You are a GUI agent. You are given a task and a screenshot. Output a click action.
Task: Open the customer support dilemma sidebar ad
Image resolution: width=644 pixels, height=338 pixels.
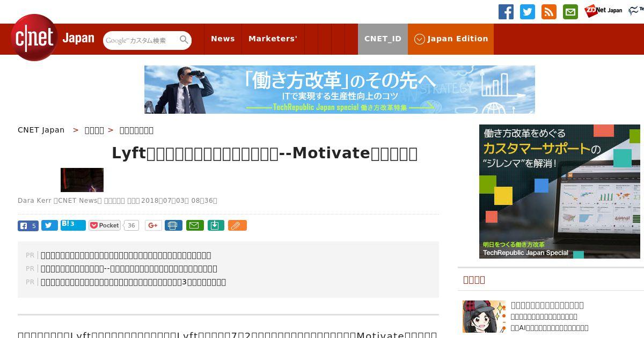pos(560,192)
